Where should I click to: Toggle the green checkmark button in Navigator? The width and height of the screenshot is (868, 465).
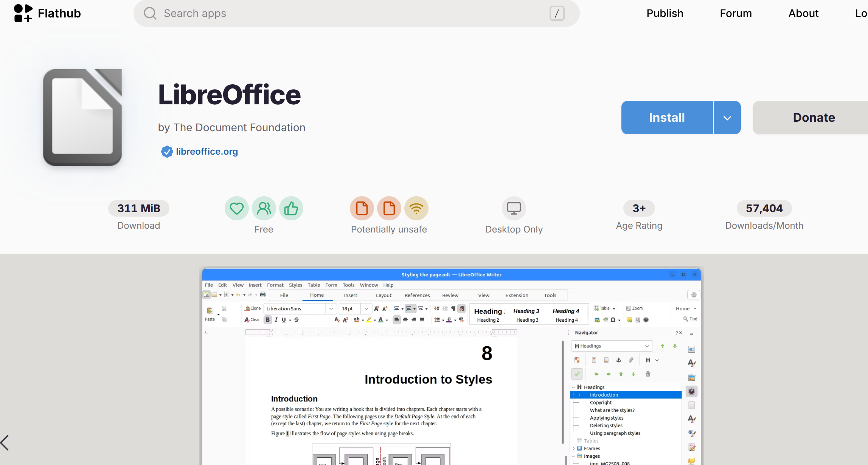577,374
